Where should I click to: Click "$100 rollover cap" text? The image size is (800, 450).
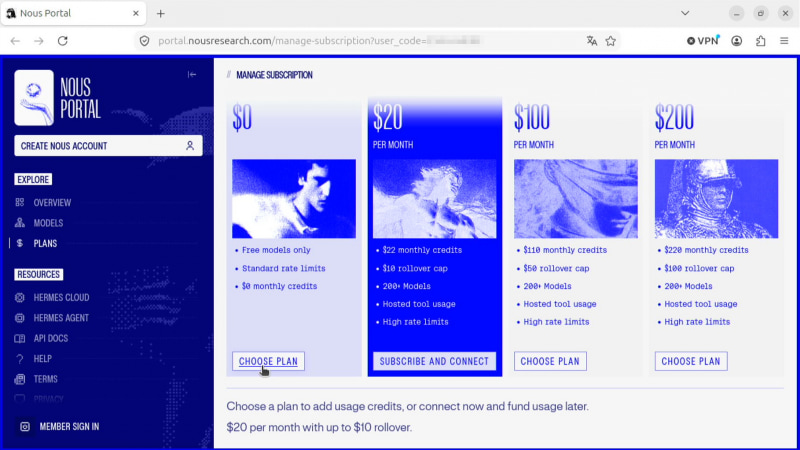(x=699, y=268)
